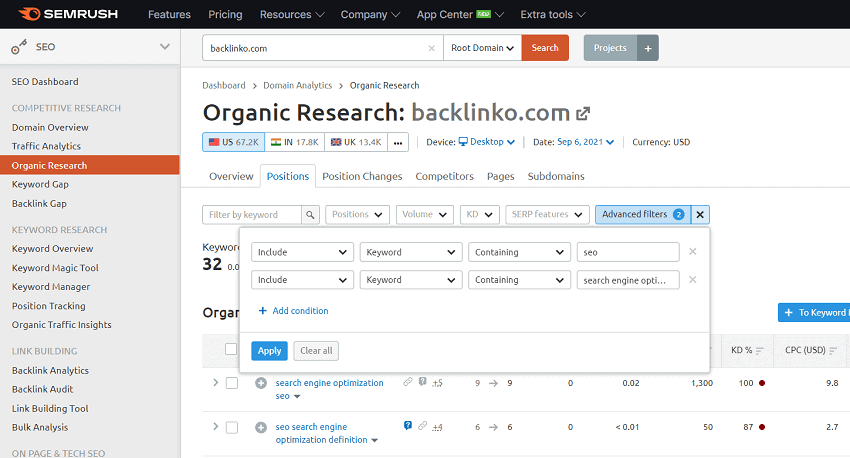Screen dimensions: 850x458
Task: Check the search engine optimization seo row
Action: [231, 383]
